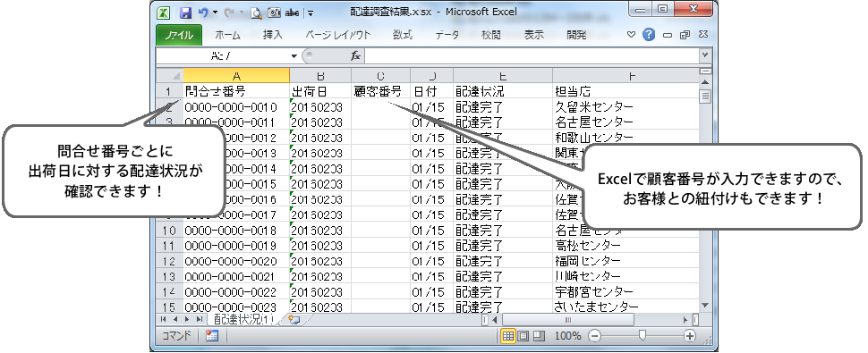The height and width of the screenshot is (353, 868).
Task: Click the Select All corner triangle
Action: (170, 76)
